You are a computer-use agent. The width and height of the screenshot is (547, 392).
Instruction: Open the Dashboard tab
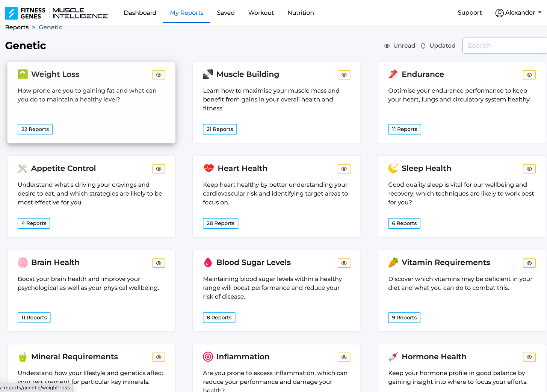coord(140,13)
